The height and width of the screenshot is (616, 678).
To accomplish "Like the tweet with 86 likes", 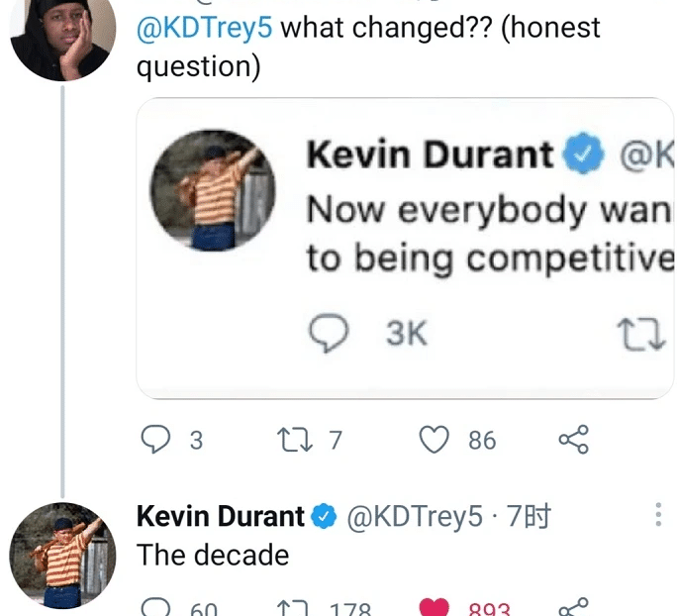I will [436, 439].
